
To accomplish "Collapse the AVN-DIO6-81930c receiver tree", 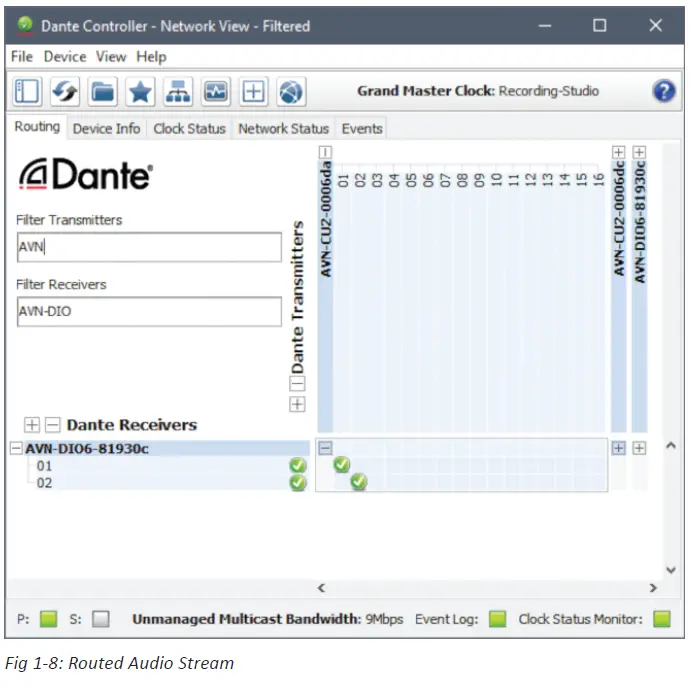I will 16,448.
